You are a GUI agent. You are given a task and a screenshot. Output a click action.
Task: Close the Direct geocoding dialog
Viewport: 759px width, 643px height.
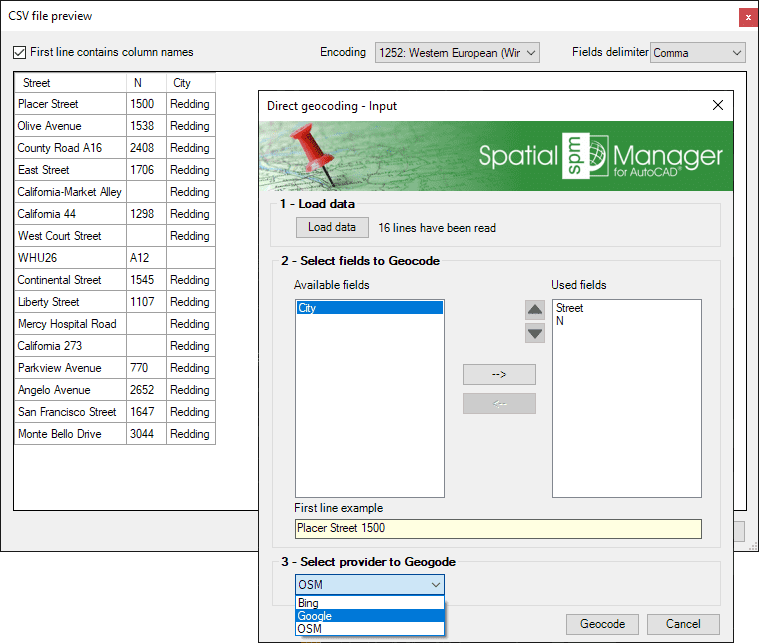717,105
